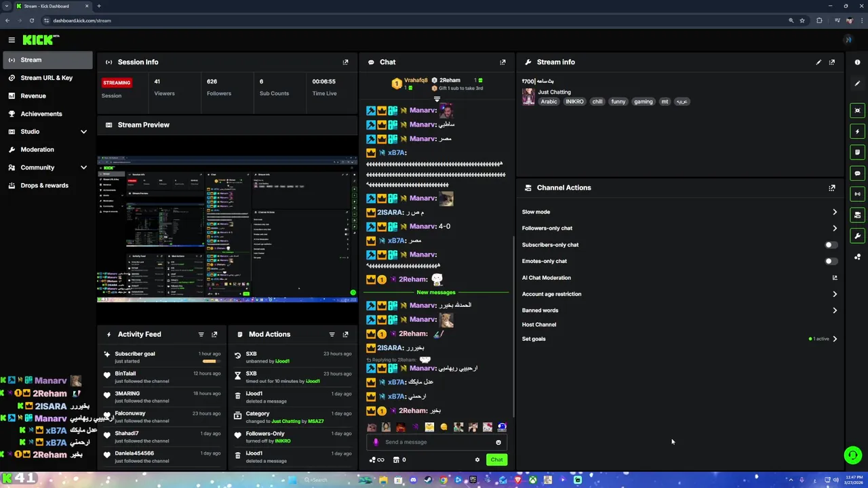Open the info icon in right sidebar
This screenshot has height=488, width=868.
pos(858,62)
